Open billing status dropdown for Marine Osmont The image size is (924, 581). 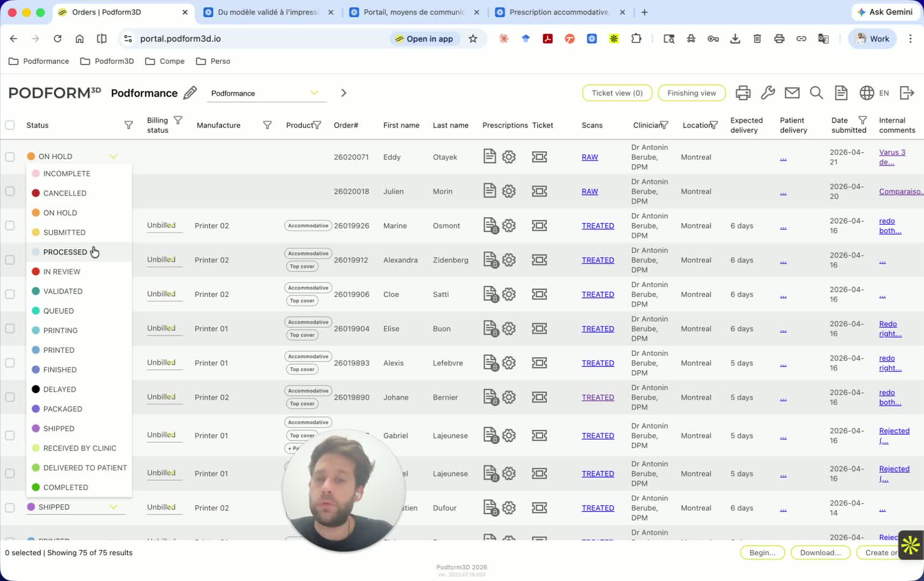(165, 226)
